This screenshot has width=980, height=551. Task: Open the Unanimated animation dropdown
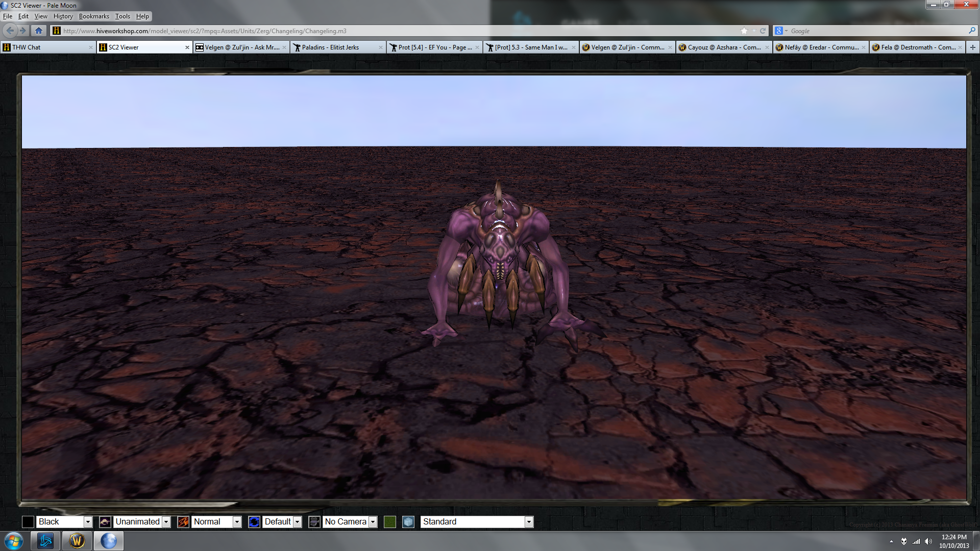142,521
